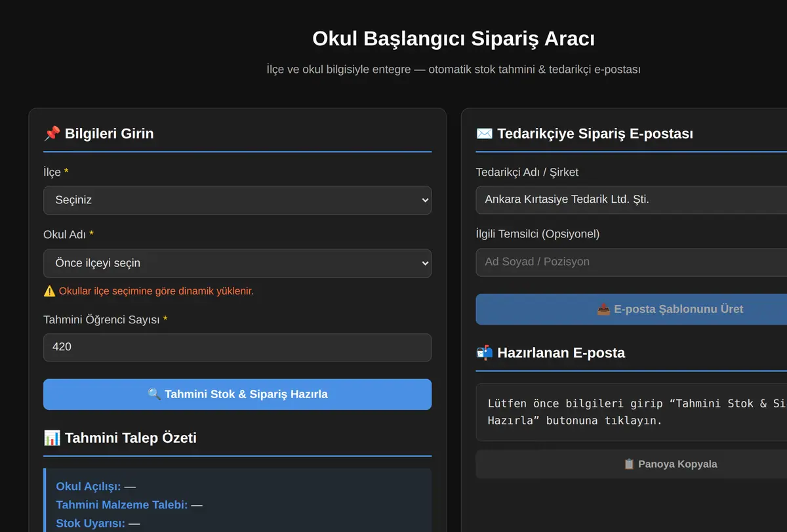Click the mailbox icon beside Hazırlanan E-posta
The image size is (787, 532).
484,353
